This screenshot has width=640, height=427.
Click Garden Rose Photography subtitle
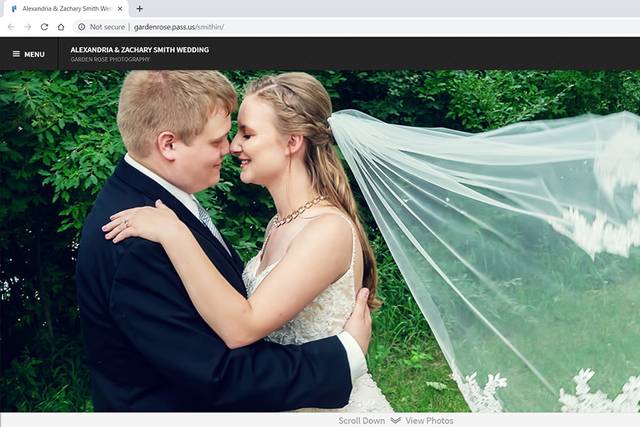point(110,60)
